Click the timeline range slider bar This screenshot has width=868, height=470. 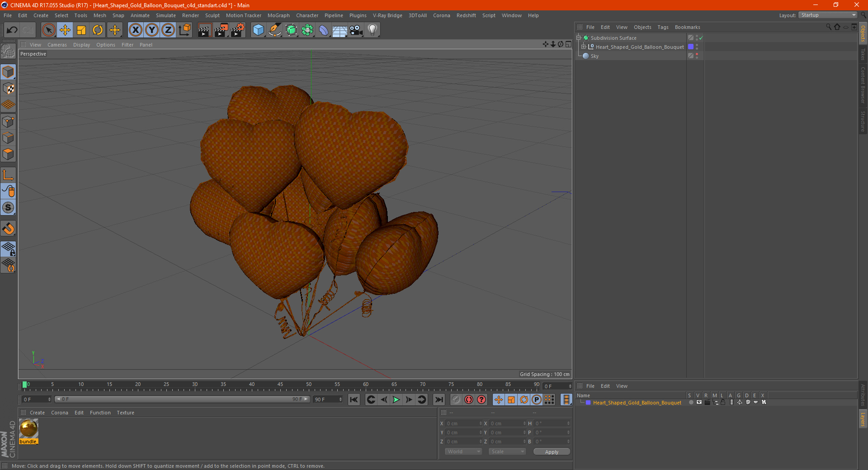(182, 399)
